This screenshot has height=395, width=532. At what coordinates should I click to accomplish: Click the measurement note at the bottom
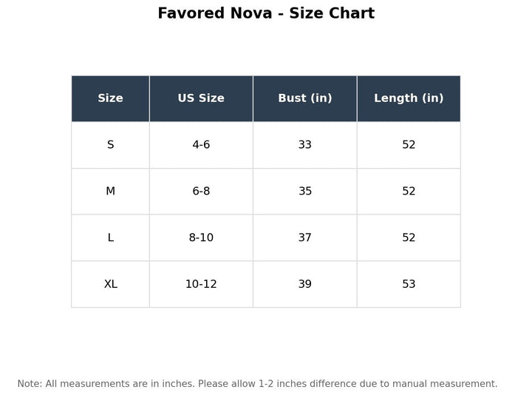coord(257,384)
